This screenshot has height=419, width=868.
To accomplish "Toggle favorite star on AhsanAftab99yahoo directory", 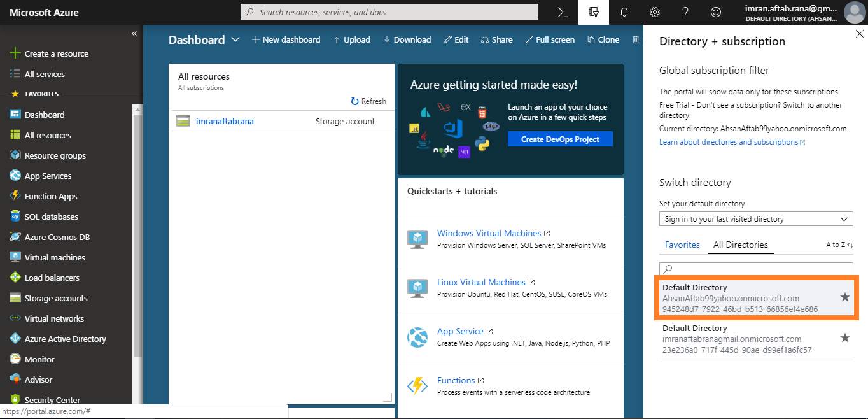I will pos(844,297).
